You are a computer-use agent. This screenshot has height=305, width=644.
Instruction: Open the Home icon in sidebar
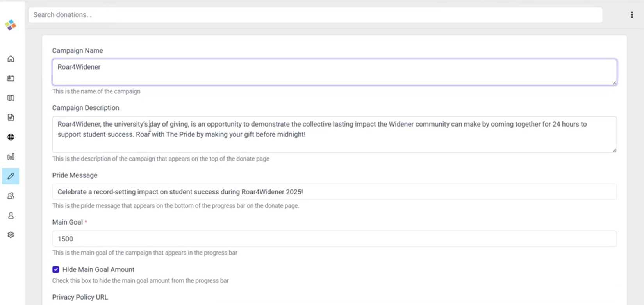[11, 59]
